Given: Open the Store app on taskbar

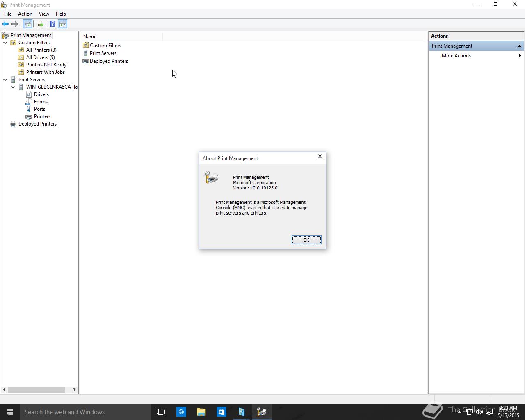Looking at the screenshot, I should (221, 412).
